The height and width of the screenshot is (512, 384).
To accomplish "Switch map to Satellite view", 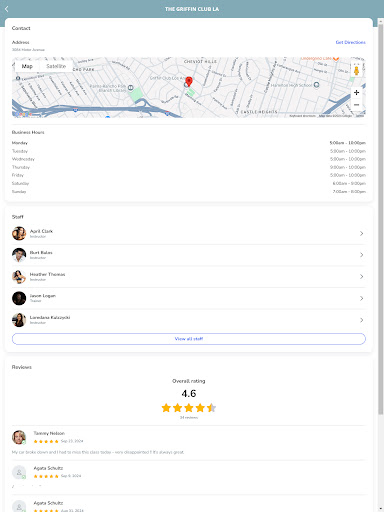I will click(56, 66).
